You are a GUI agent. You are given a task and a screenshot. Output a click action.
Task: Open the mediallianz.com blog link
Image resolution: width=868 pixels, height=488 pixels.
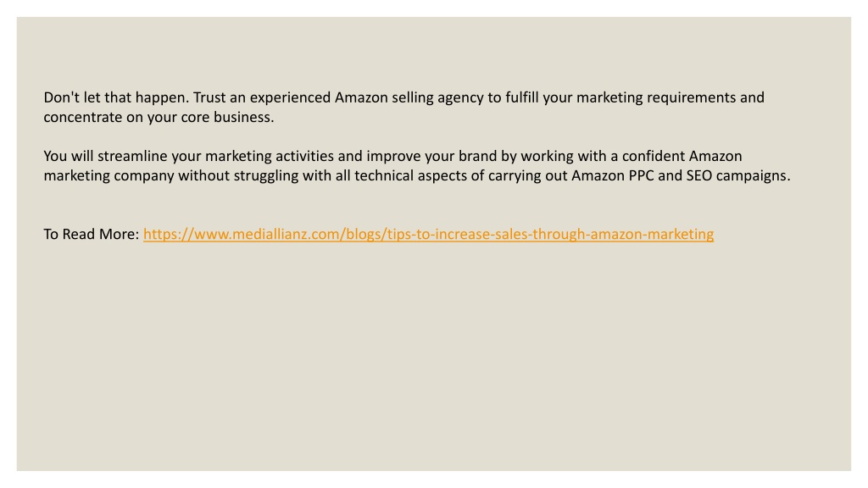pyautogui.click(x=428, y=234)
